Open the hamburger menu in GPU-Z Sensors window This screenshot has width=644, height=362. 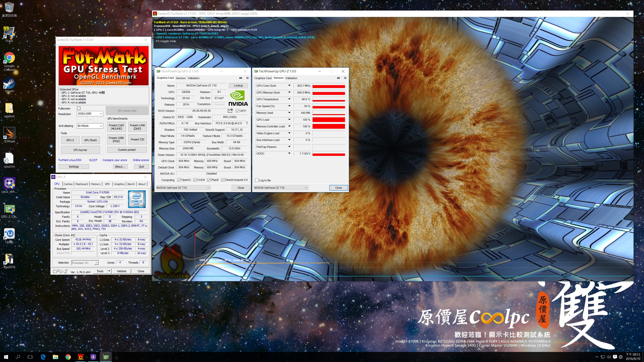tap(345, 78)
